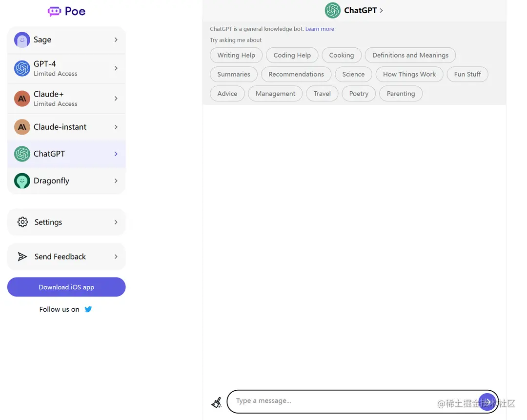Click the Send Feedback paper plane icon
Screen dimensions: 527x420
(22, 257)
